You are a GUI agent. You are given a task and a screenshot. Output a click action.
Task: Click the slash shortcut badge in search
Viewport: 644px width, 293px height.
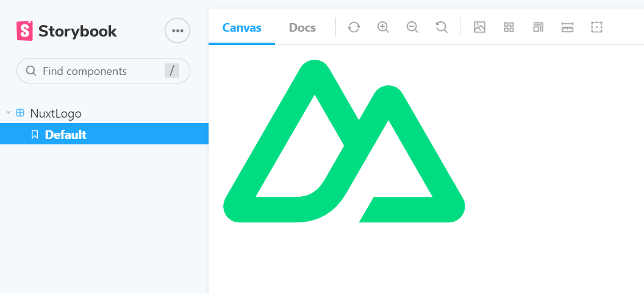(172, 71)
